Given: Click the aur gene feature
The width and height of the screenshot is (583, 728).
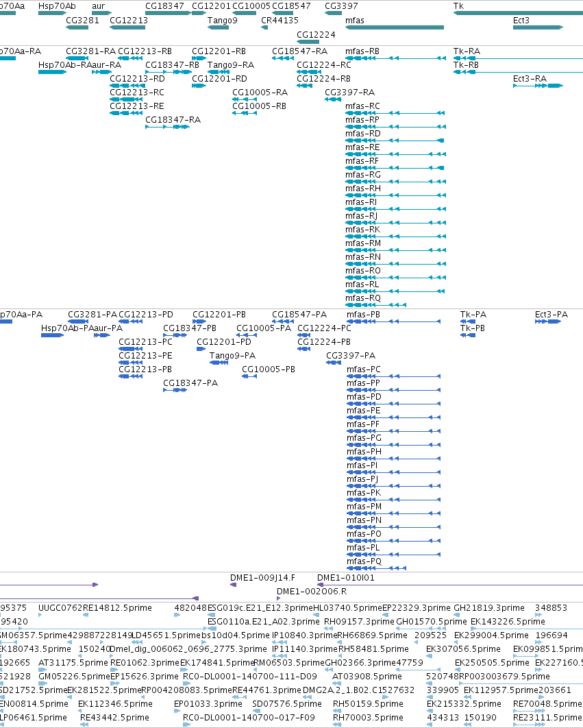Looking at the screenshot, I should pos(101,13).
